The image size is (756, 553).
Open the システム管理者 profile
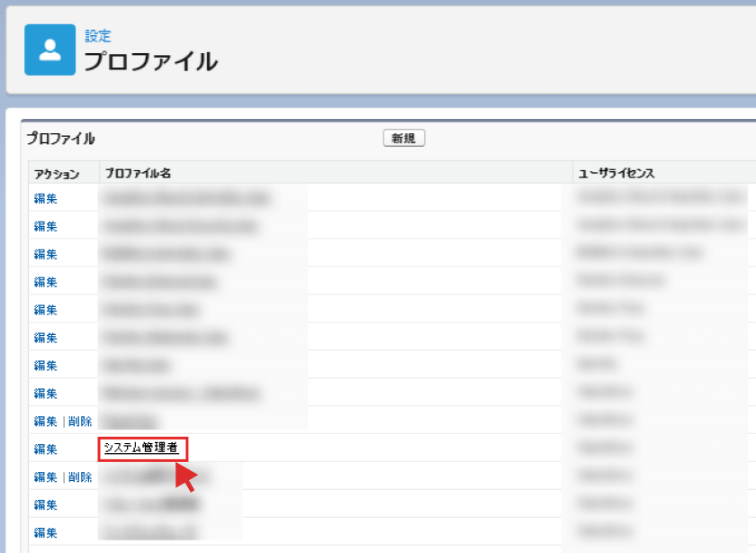[x=141, y=448]
